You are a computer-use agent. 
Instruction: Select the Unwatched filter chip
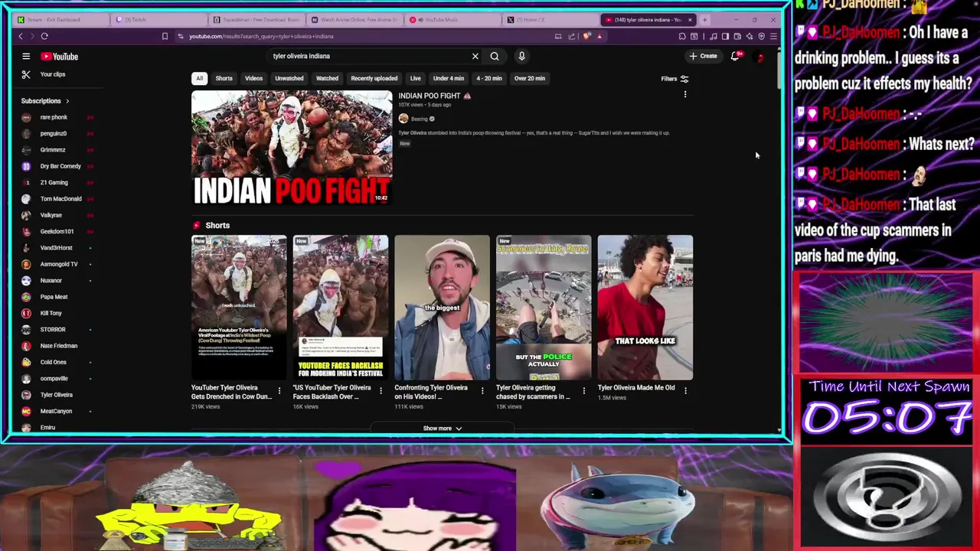pos(289,78)
